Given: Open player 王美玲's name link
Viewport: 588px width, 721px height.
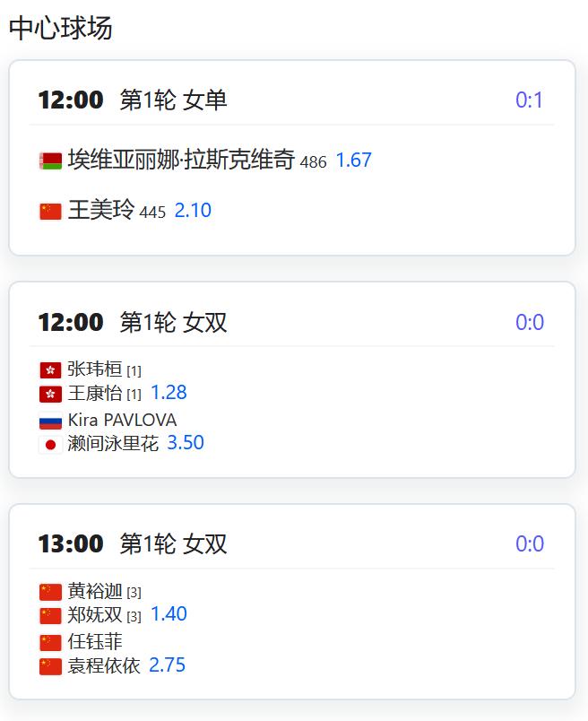Looking at the screenshot, I should pyautogui.click(x=101, y=210).
